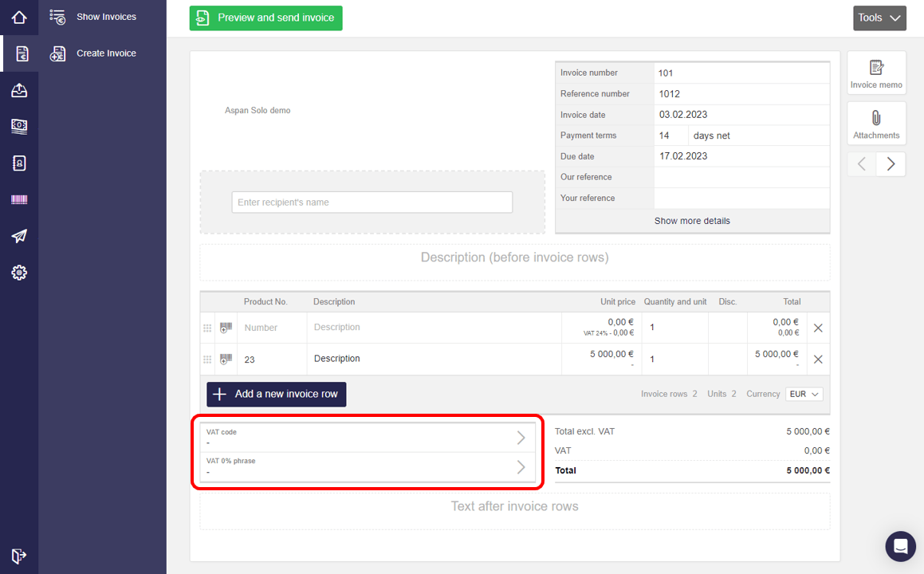Open the Tools dropdown
Image resolution: width=924 pixels, height=574 pixels.
(879, 18)
